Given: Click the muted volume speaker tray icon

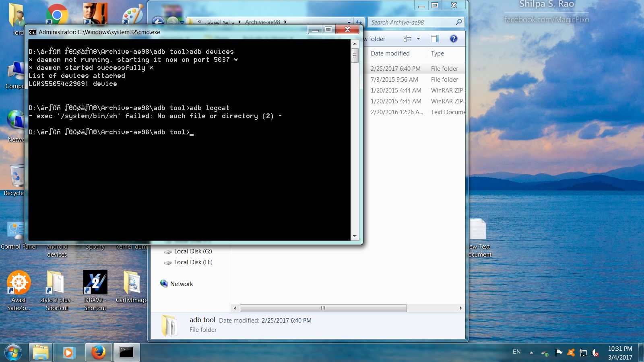Looking at the screenshot, I should click(595, 353).
